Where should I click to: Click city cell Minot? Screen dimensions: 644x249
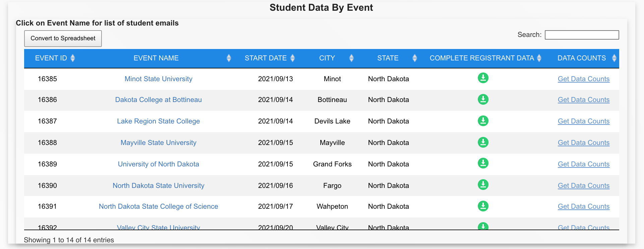pos(332,79)
